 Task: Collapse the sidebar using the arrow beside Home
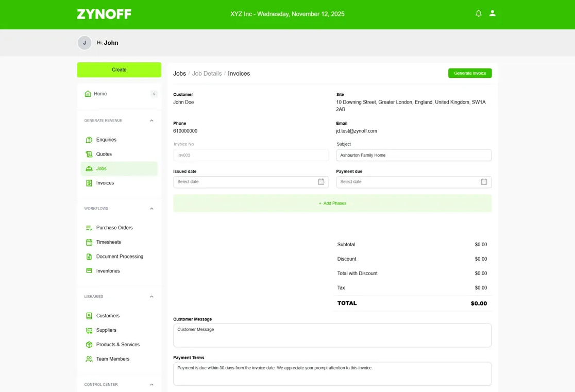[x=154, y=94]
